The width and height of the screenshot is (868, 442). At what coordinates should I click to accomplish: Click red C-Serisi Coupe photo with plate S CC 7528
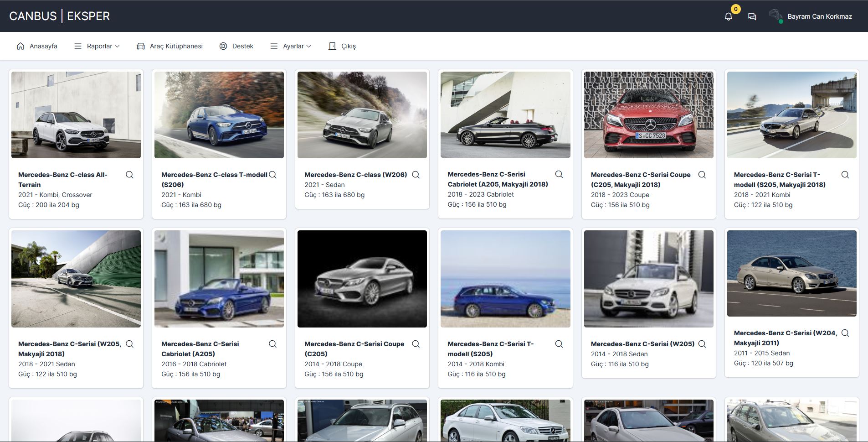(x=649, y=115)
